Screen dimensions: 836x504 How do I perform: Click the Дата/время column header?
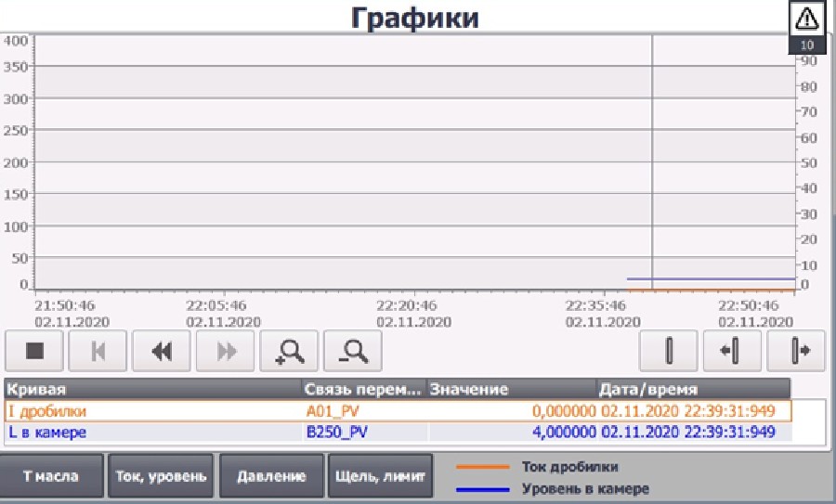coord(693,389)
